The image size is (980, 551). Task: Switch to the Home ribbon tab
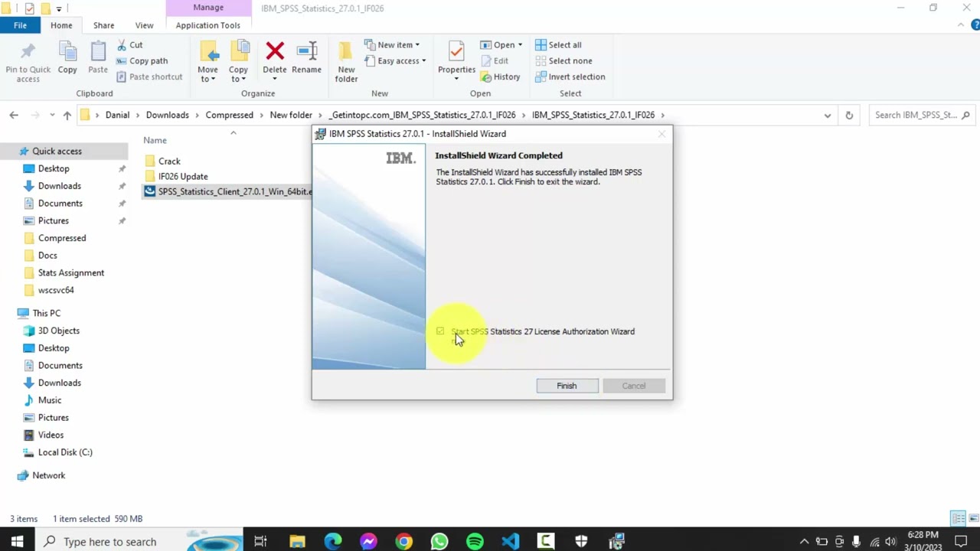click(61, 25)
